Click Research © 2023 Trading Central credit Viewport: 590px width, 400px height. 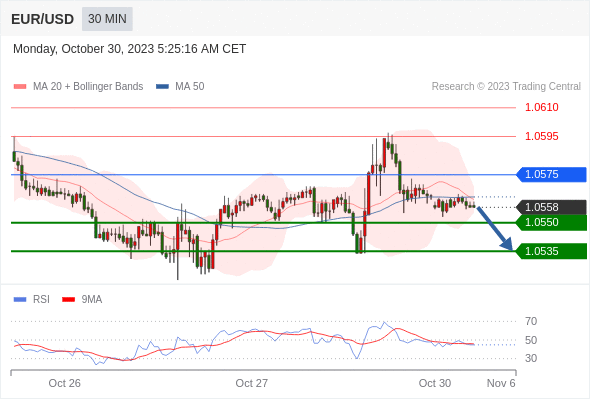pos(506,87)
